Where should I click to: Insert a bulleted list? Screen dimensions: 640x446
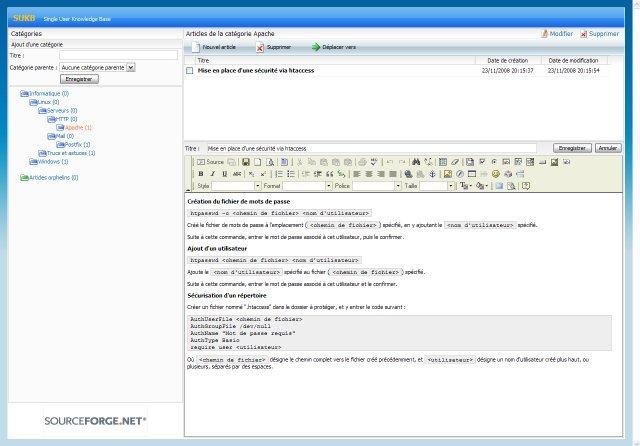point(291,174)
